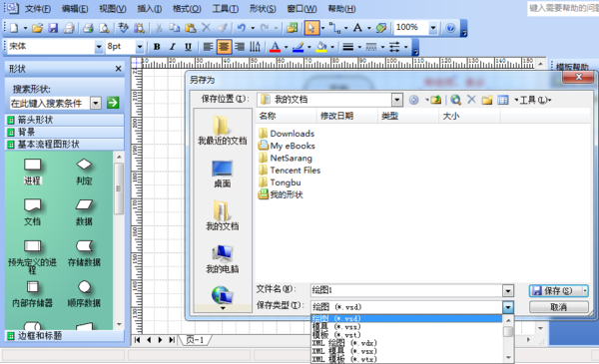Select the Text tool (A)
599x364 pixels.
(357, 28)
